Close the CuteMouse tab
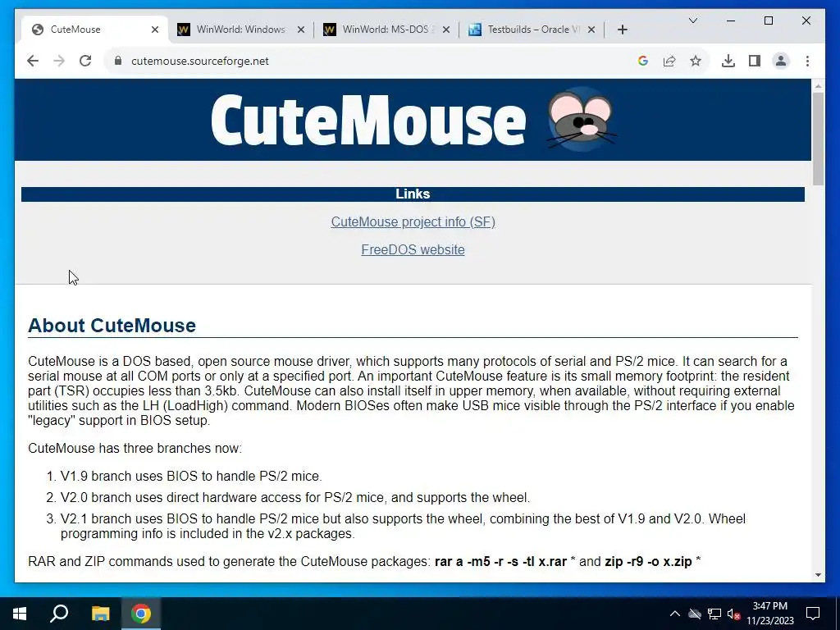Image resolution: width=840 pixels, height=630 pixels. 155,30
